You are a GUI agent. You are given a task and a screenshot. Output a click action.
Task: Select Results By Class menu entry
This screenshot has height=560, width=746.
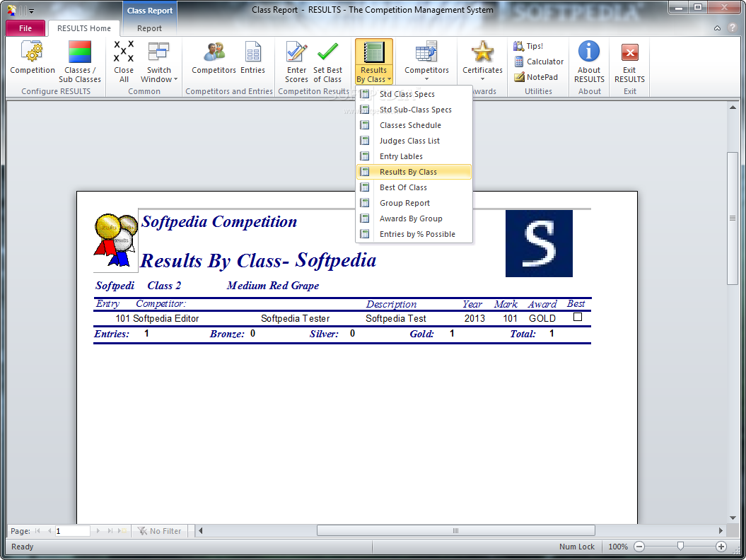pos(414,172)
